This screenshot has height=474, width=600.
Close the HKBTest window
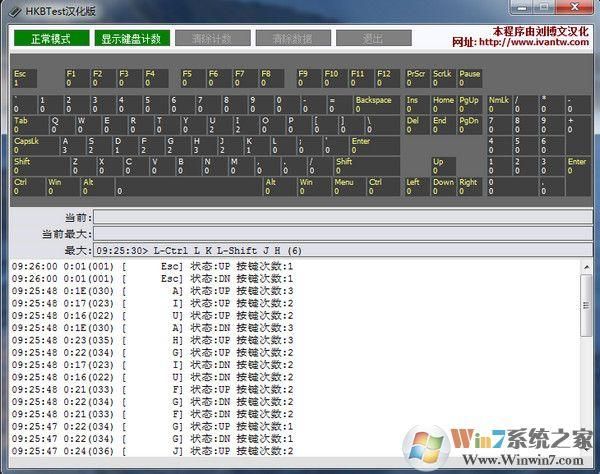(575, 7)
